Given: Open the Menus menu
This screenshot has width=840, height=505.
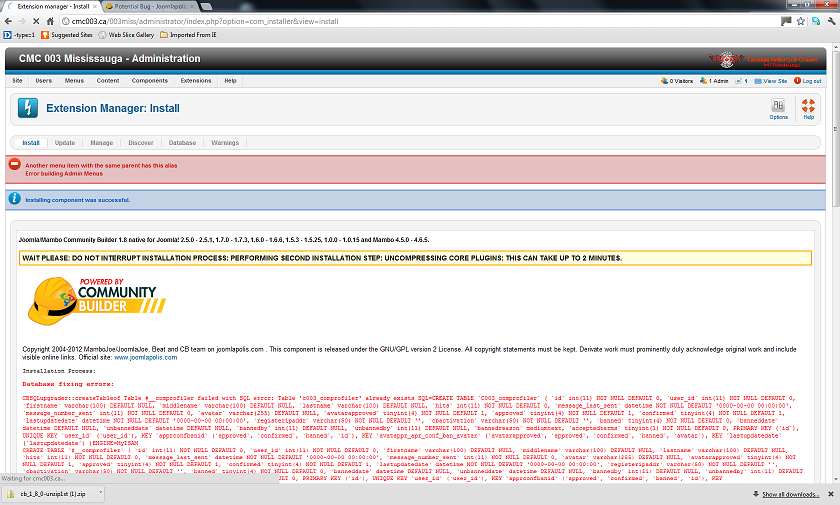Looking at the screenshot, I should point(74,81).
